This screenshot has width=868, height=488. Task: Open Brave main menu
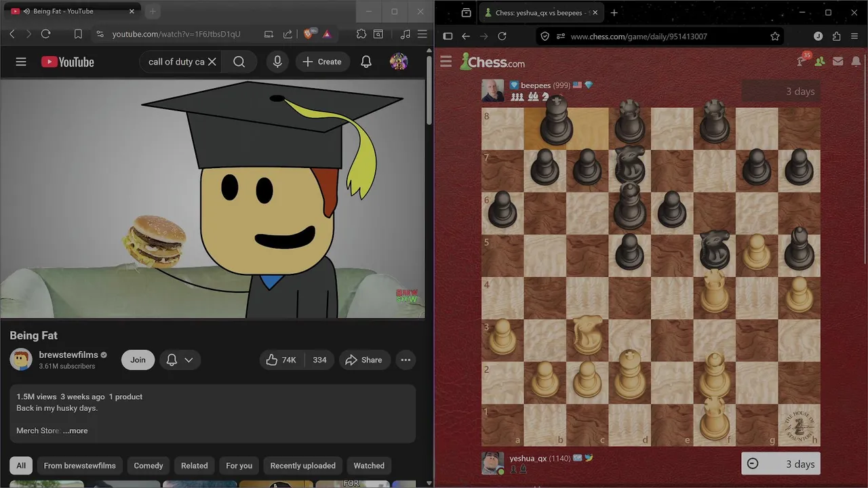click(422, 34)
